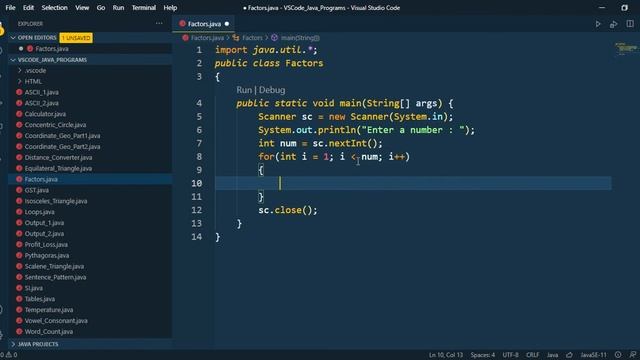
Task: Click the minimap code preview
Action: 626,49
